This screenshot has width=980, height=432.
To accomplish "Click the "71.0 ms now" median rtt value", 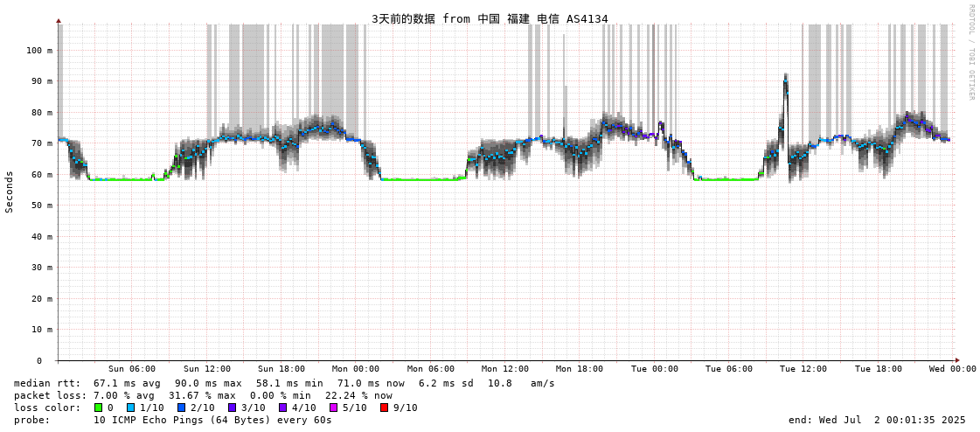I will [371, 383].
